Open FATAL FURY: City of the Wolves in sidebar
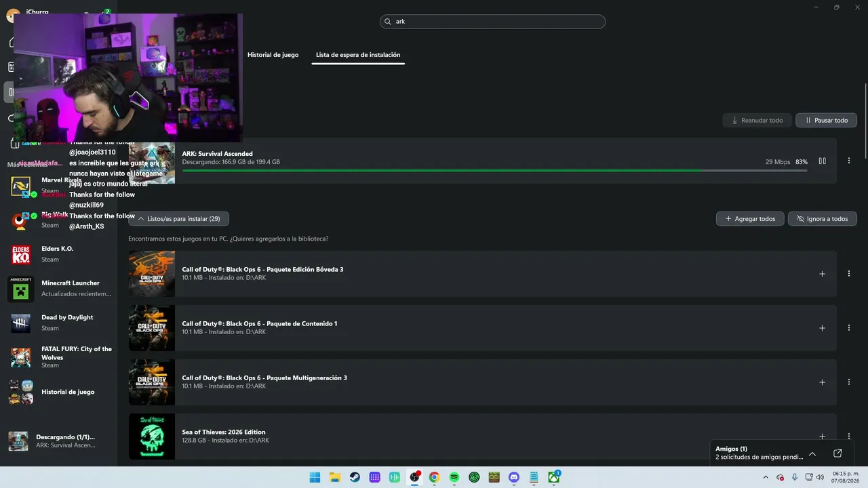This screenshot has height=488, width=868. [60, 357]
